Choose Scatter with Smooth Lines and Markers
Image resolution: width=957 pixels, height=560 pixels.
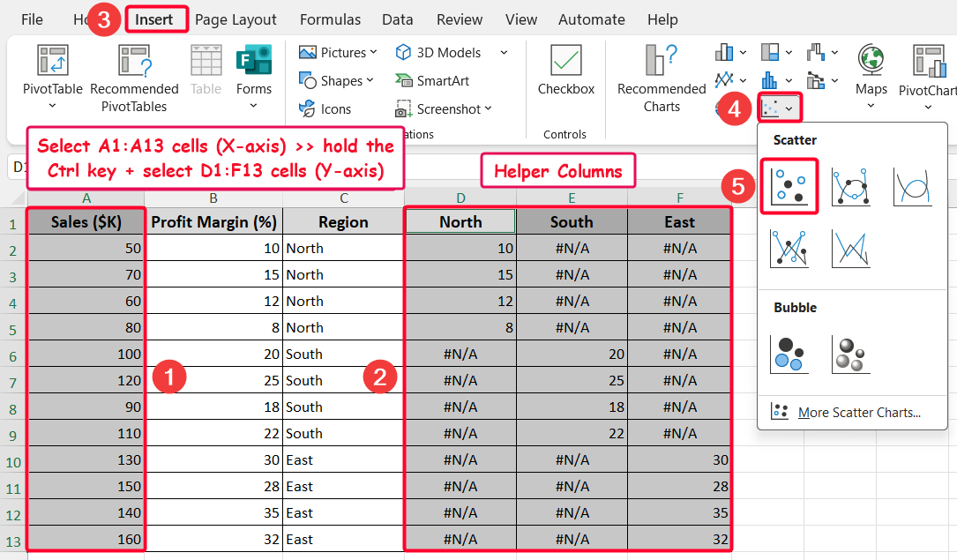[x=850, y=186]
